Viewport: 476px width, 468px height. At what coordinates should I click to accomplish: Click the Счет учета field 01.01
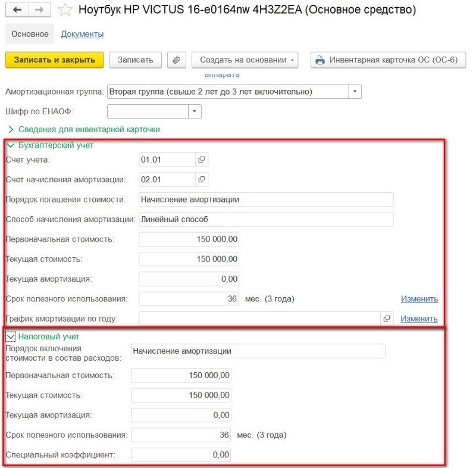[x=167, y=160]
